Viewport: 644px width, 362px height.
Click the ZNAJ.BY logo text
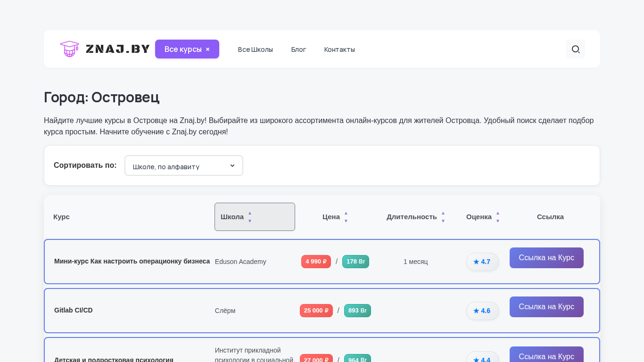click(x=118, y=49)
